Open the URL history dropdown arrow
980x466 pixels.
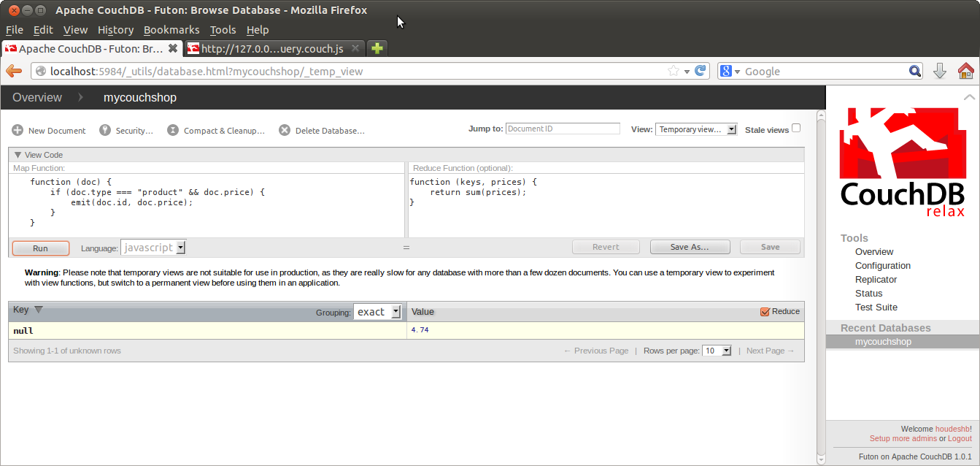coord(687,72)
